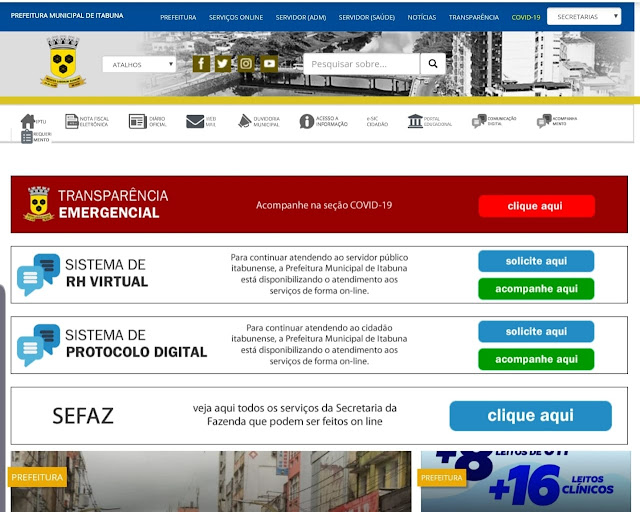Viewport: 640px width, 512px height.
Task: Click 'solicite aqui' for RH Virtual
Action: point(536,261)
